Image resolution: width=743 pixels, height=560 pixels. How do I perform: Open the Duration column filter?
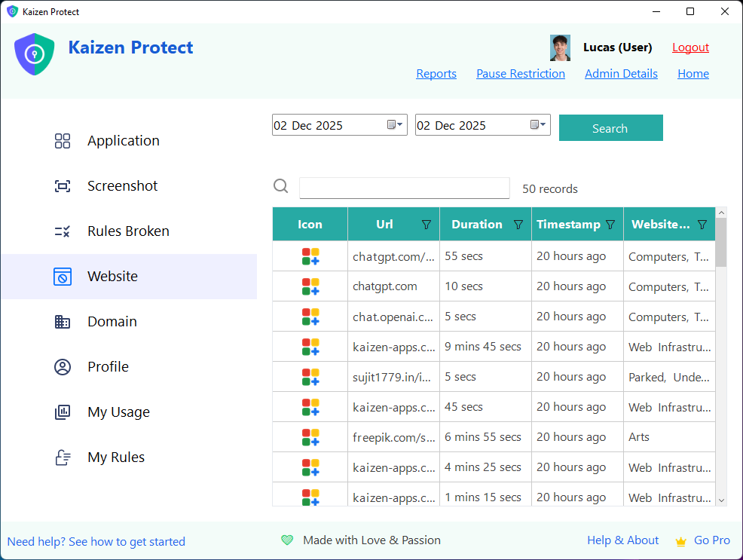pyautogui.click(x=518, y=224)
